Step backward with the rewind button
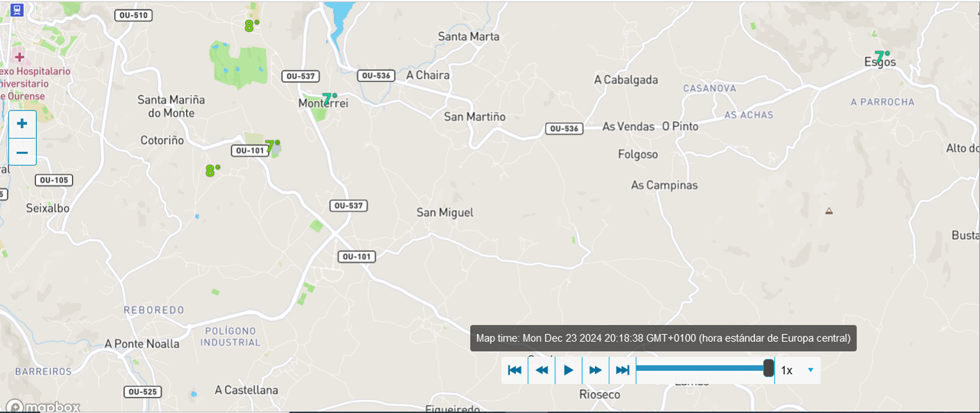 point(541,370)
